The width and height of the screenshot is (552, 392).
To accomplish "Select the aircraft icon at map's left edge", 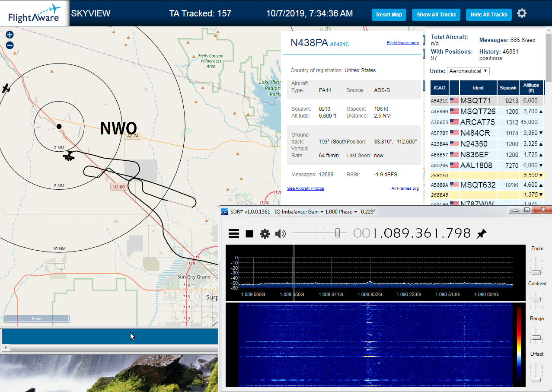I will coord(6,88).
